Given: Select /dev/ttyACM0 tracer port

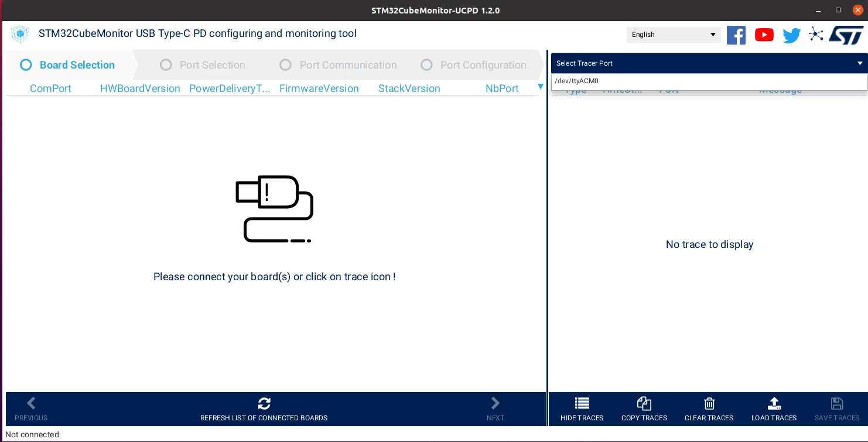Looking at the screenshot, I should 709,81.
